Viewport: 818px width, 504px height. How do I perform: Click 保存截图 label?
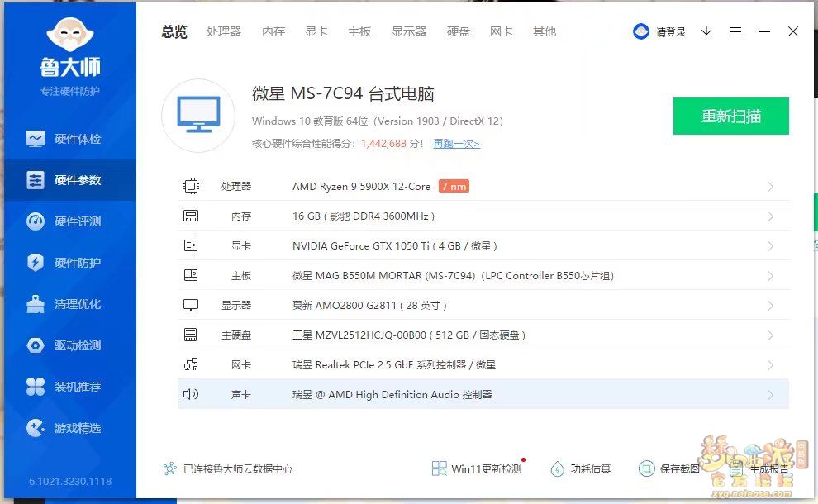coord(680,468)
